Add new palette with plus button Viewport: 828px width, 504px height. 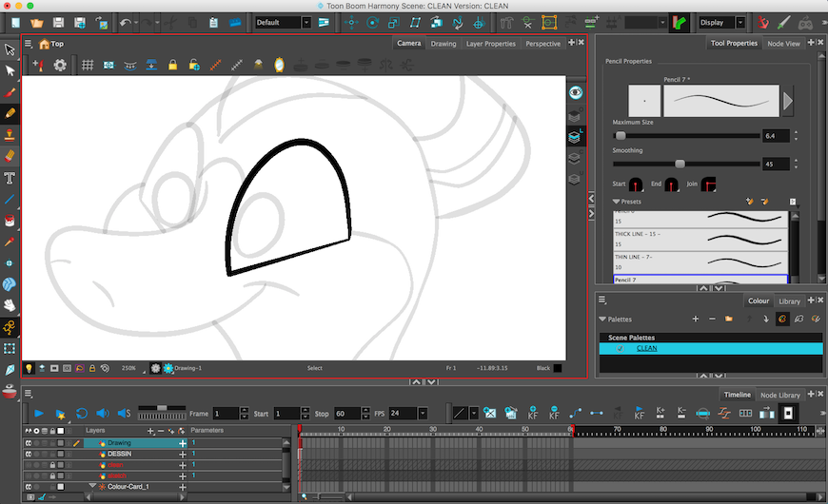pos(696,319)
